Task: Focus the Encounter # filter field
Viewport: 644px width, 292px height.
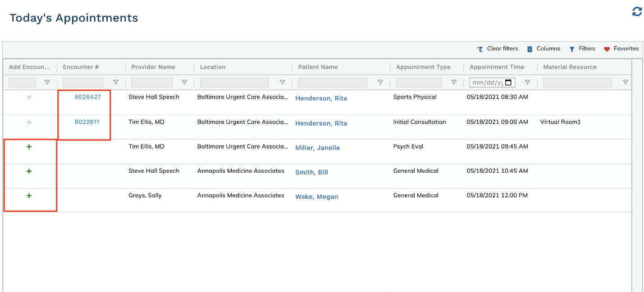Action: point(83,82)
